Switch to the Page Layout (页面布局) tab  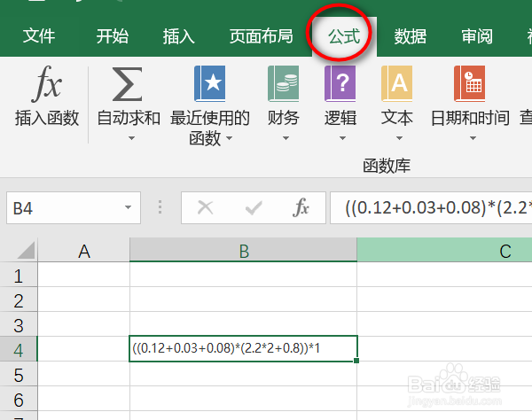pyautogui.click(x=262, y=36)
